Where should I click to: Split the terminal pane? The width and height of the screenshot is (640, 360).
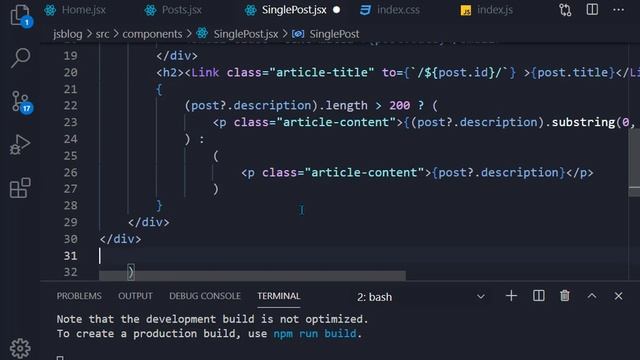point(538,296)
